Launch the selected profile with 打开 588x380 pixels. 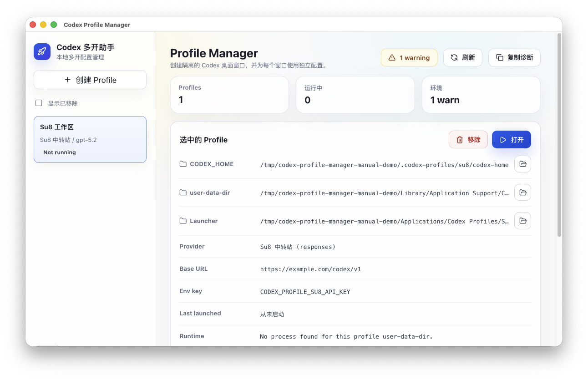(x=512, y=140)
